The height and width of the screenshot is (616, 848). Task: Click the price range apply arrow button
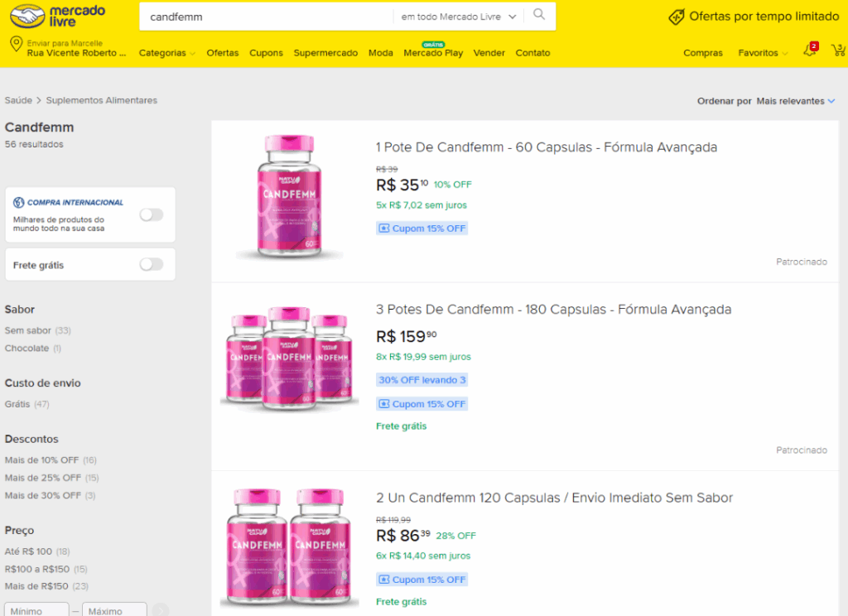point(161,610)
